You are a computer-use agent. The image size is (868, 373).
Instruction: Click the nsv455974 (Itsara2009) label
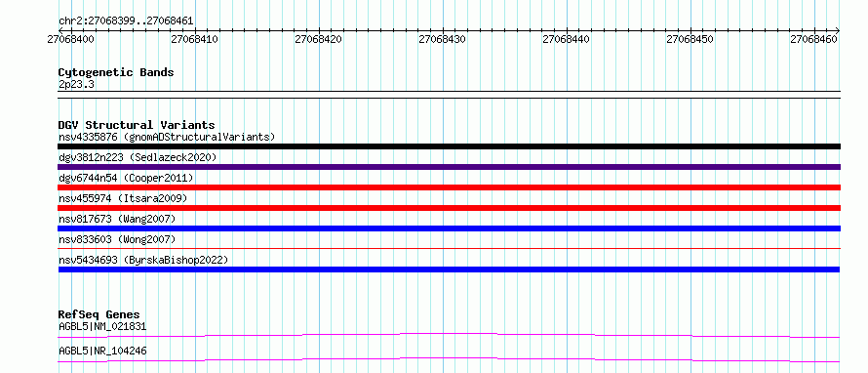[123, 198]
